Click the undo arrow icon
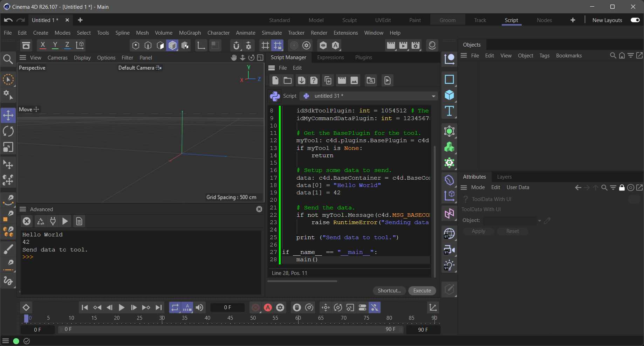The image size is (644, 346). tap(8, 20)
